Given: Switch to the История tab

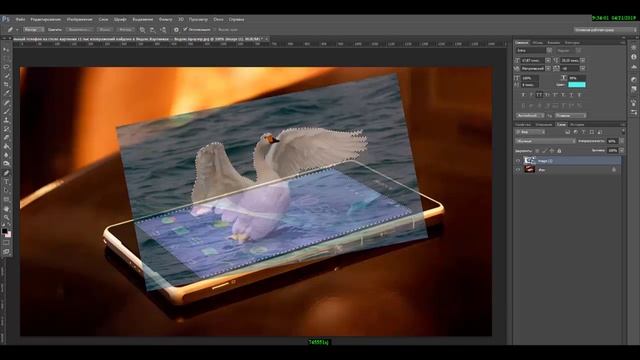Looking at the screenshot, I should click(x=577, y=124).
